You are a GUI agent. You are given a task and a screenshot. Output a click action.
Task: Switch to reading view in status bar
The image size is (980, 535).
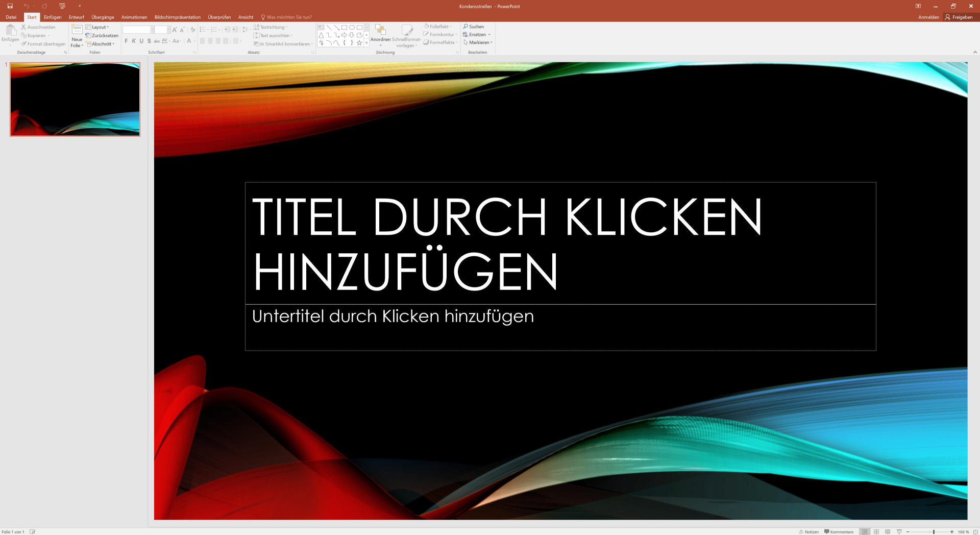click(x=888, y=531)
